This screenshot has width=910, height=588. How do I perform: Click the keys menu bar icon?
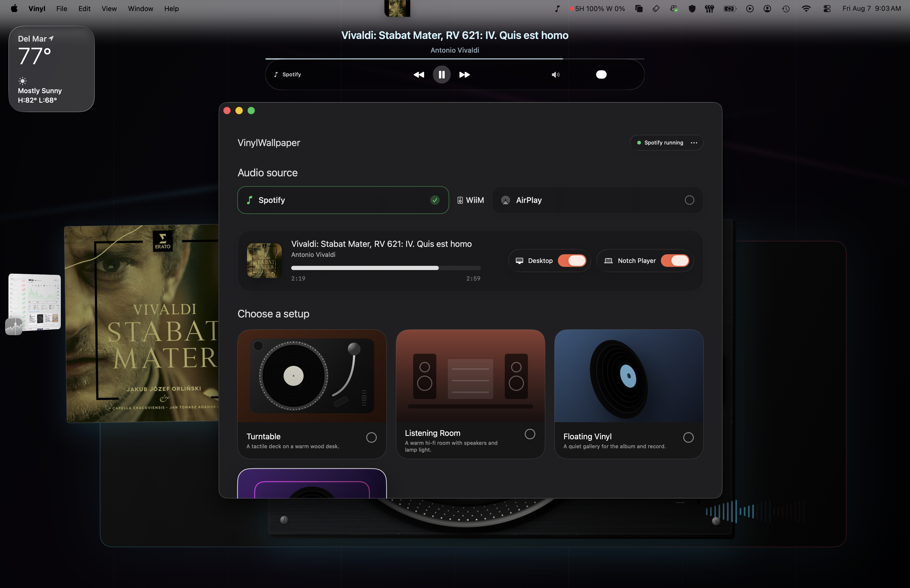(710, 8)
